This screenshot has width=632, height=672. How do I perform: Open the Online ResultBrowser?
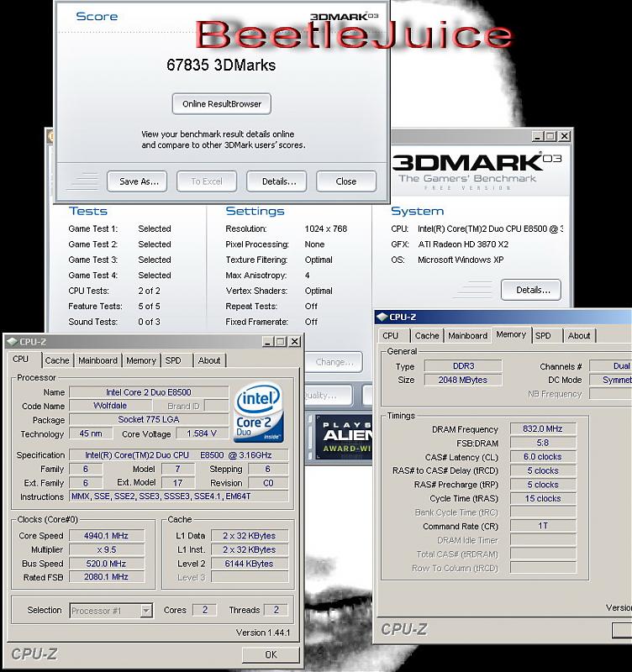click(x=222, y=103)
